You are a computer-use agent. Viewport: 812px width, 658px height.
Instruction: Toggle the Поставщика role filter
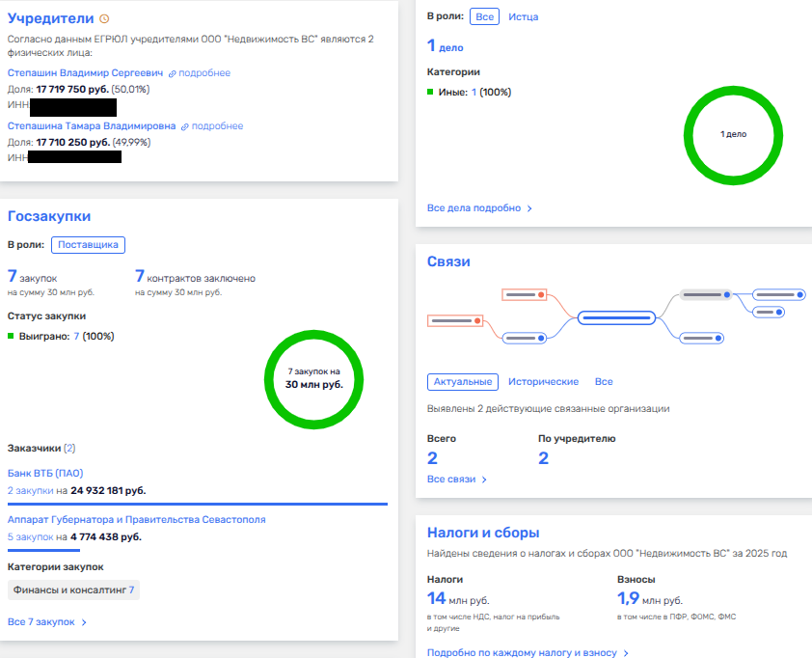pos(88,245)
